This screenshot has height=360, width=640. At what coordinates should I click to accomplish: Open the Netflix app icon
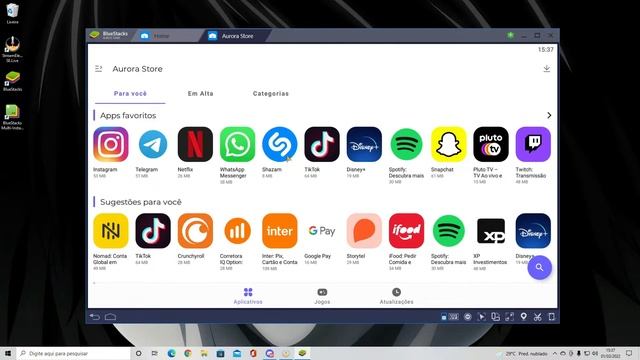click(x=195, y=144)
